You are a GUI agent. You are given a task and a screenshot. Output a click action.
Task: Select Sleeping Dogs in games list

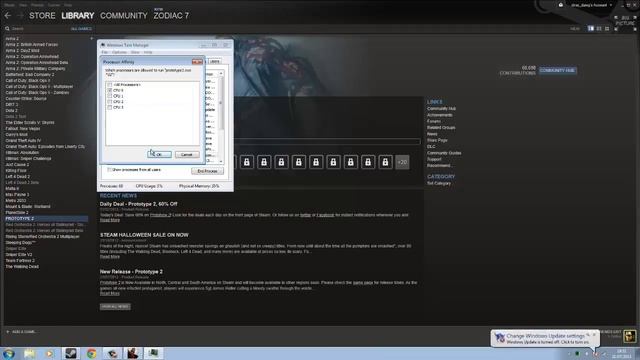20,242
